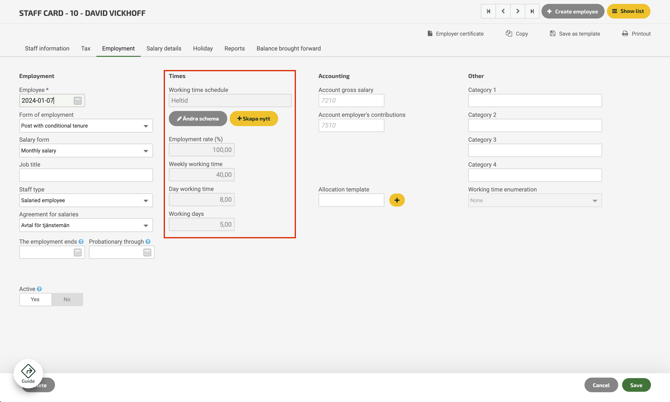
Task: Click the Job title field
Action: click(x=86, y=175)
